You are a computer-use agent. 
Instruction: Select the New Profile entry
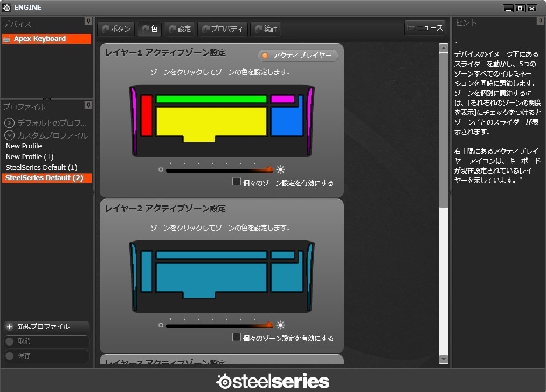coord(24,146)
